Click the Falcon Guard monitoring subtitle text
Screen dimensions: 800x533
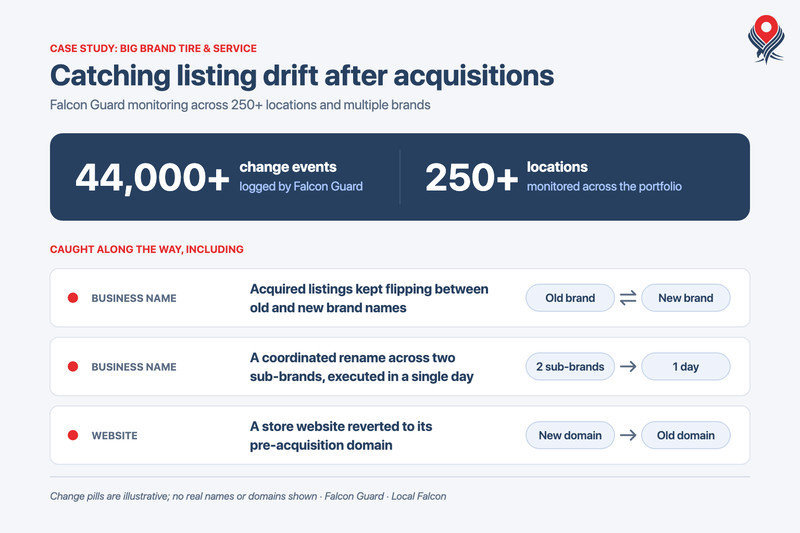click(240, 105)
